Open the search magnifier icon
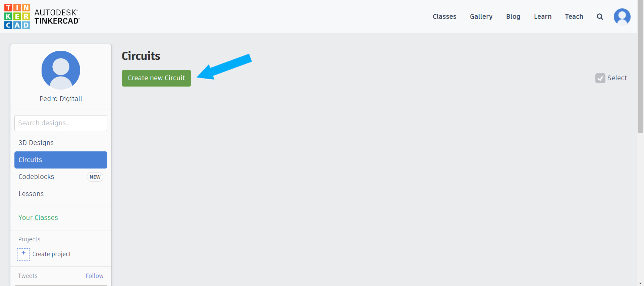The image size is (644, 286). [600, 17]
